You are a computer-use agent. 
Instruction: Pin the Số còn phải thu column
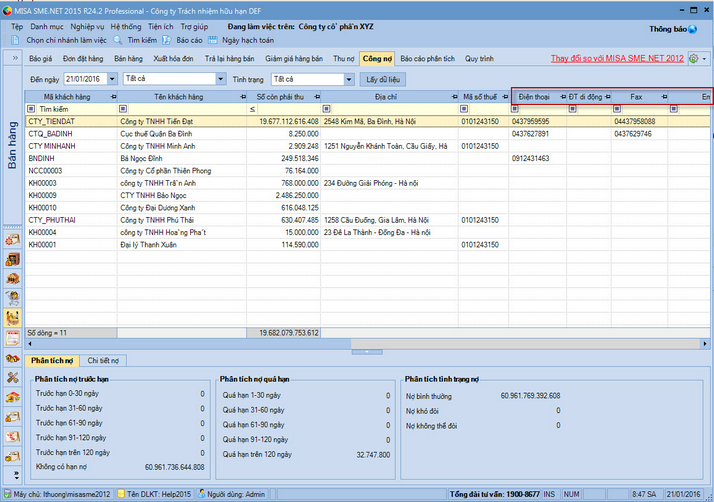point(317,97)
